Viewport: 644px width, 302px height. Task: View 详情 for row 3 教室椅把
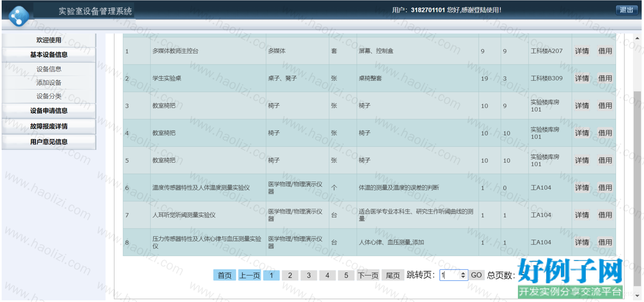point(582,105)
